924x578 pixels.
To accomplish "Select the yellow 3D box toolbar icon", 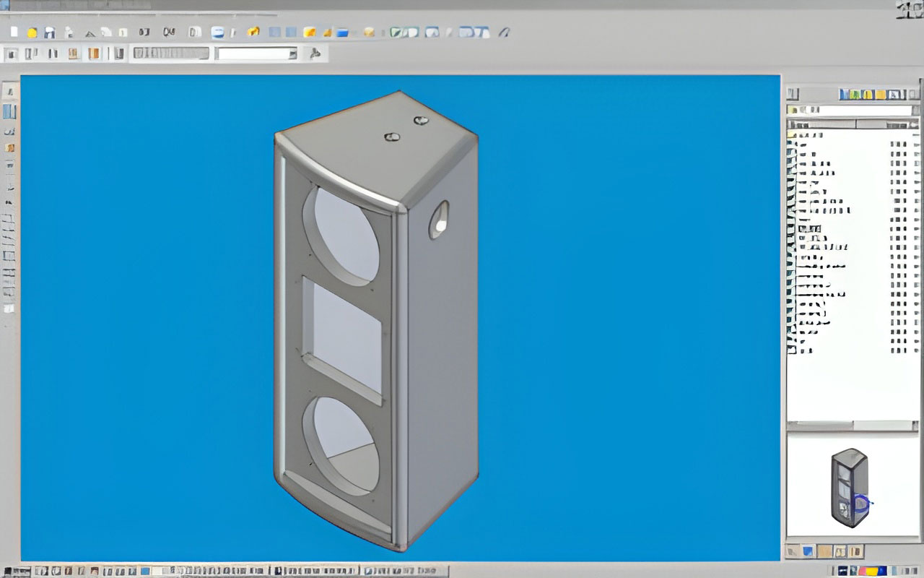I will 253,32.
